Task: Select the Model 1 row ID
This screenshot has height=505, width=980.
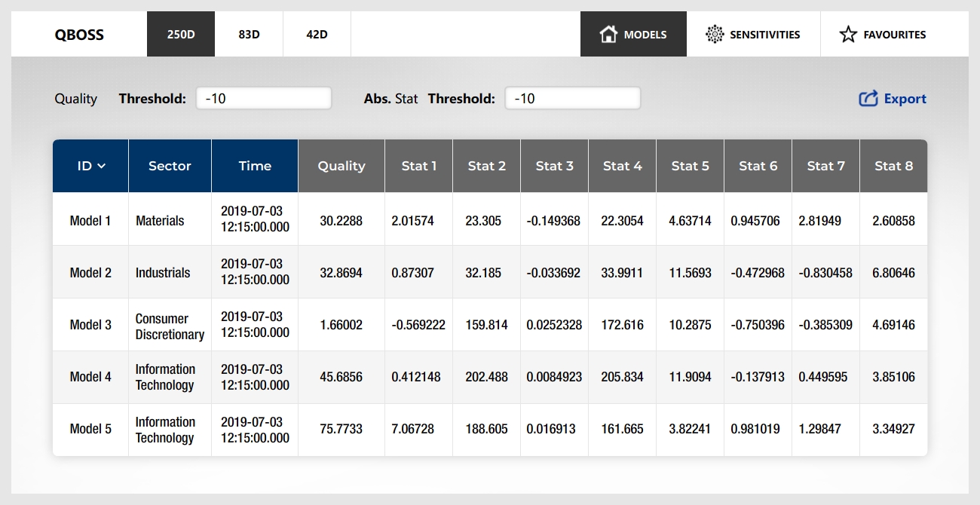Action: coord(90,221)
